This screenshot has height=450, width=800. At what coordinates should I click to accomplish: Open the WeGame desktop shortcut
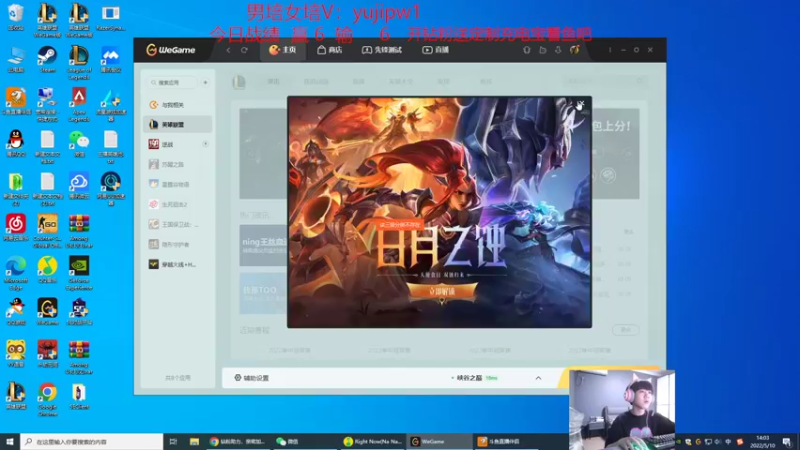tap(47, 312)
